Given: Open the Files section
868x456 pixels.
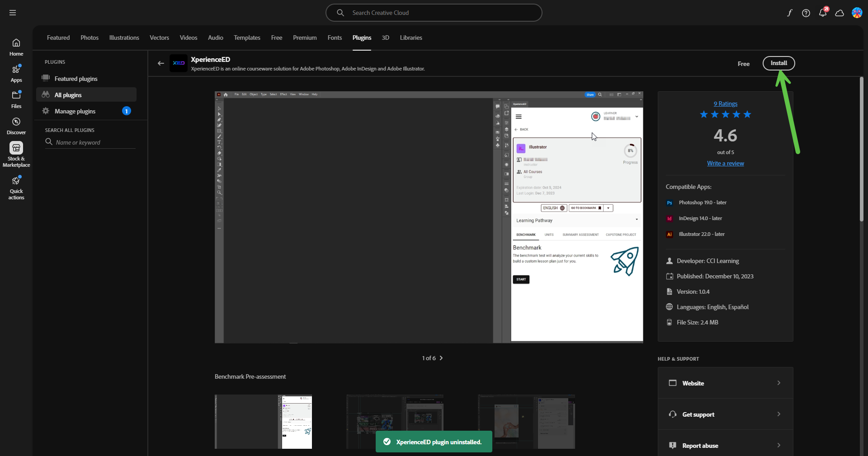Looking at the screenshot, I should 16,99.
